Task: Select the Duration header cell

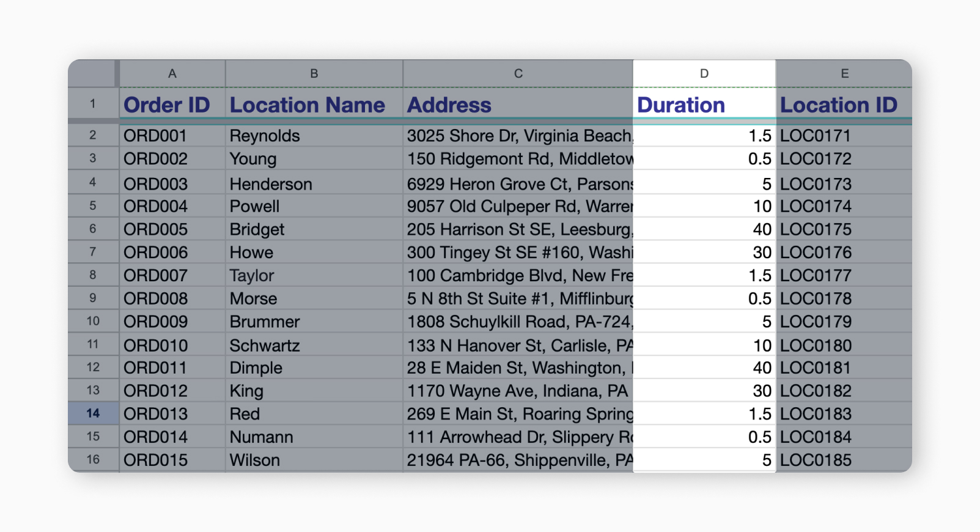Action: pos(704,105)
